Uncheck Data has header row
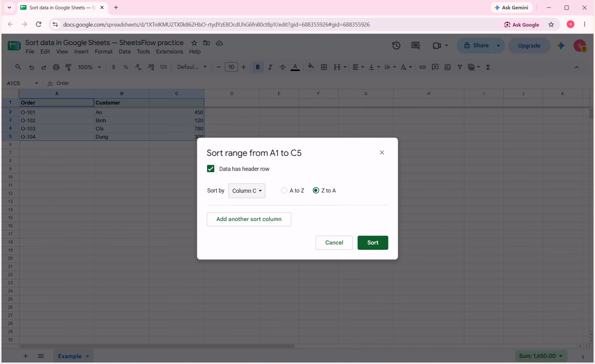This screenshot has height=364, width=595. [211, 169]
